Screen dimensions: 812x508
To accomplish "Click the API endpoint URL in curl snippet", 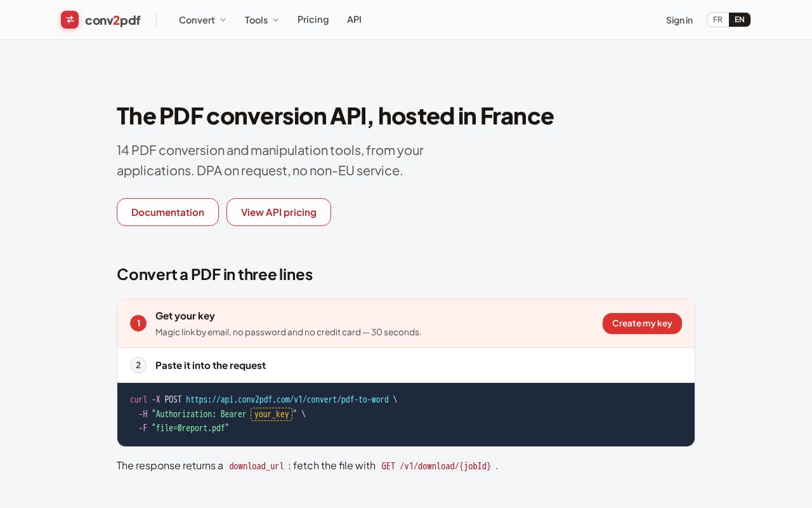I will click(x=287, y=399).
